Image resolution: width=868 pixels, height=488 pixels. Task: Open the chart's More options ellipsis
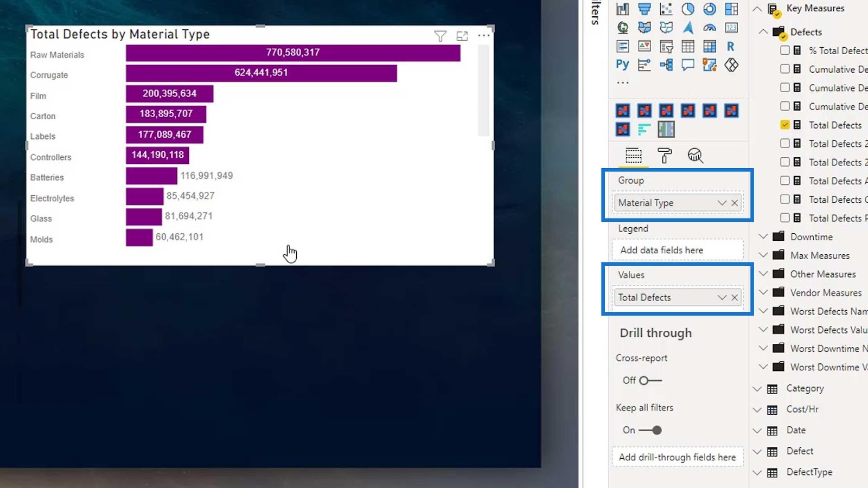point(484,36)
